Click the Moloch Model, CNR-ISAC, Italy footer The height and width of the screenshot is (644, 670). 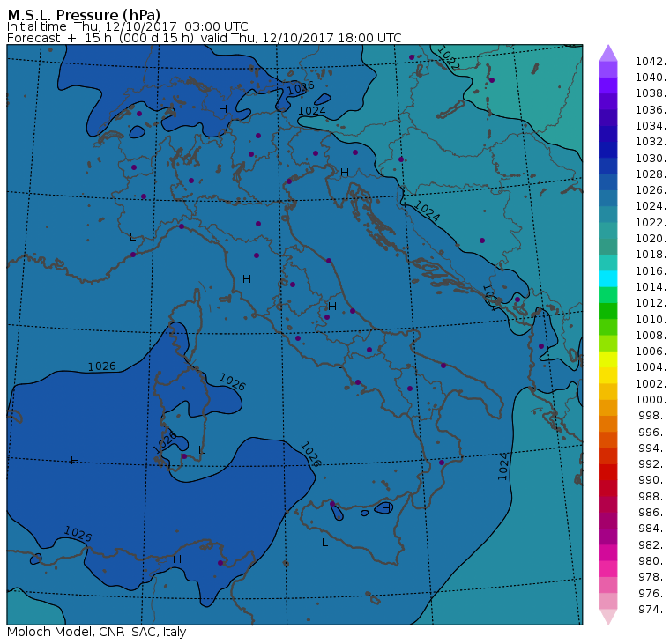click(x=97, y=632)
